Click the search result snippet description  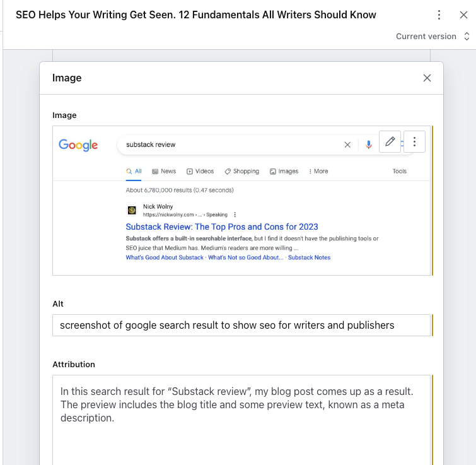(x=252, y=244)
